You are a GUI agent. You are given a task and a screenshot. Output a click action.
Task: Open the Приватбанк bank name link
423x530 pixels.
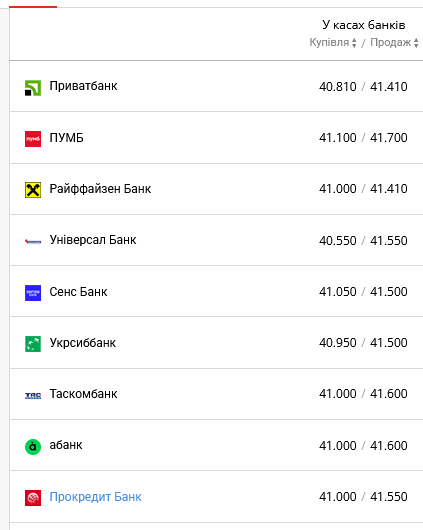[83, 86]
